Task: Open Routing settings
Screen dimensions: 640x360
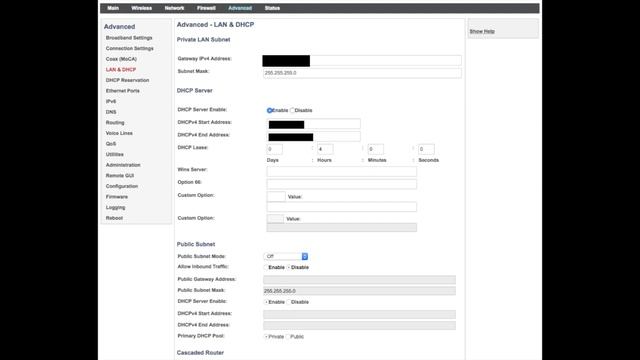Action: [x=115, y=123]
